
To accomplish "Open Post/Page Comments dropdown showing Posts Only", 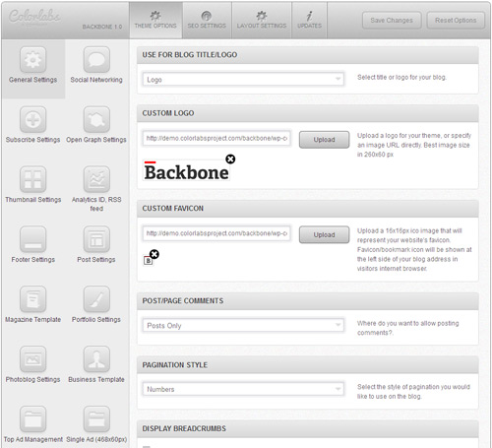I will coord(243,326).
